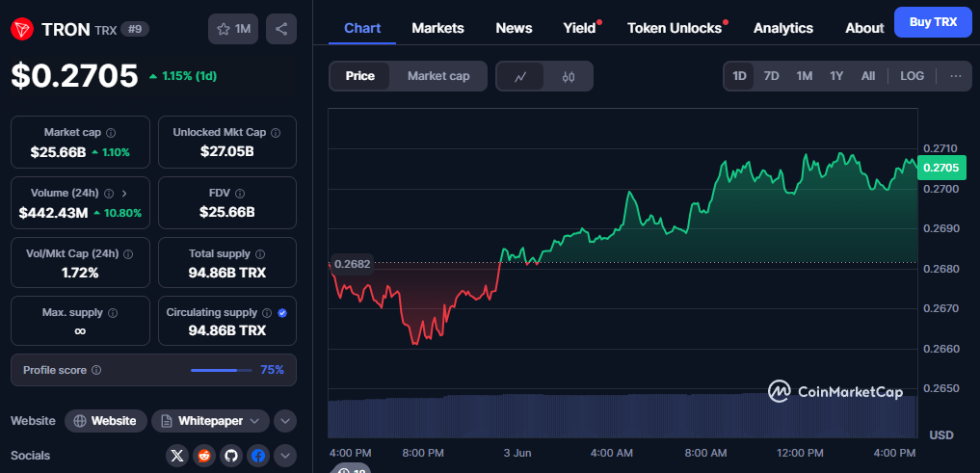Toggle LOG scale on chart

(912, 76)
